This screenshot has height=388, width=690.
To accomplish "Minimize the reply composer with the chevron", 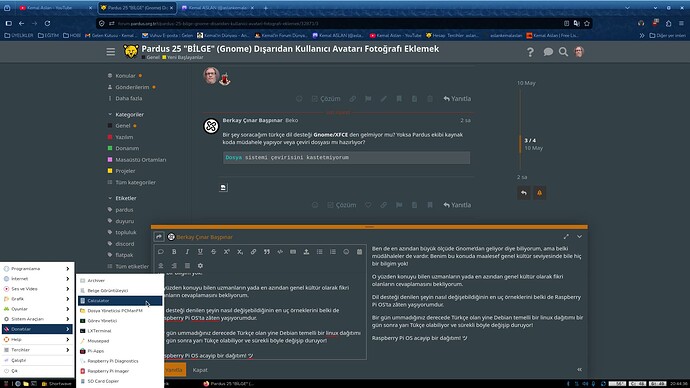I will click(580, 237).
